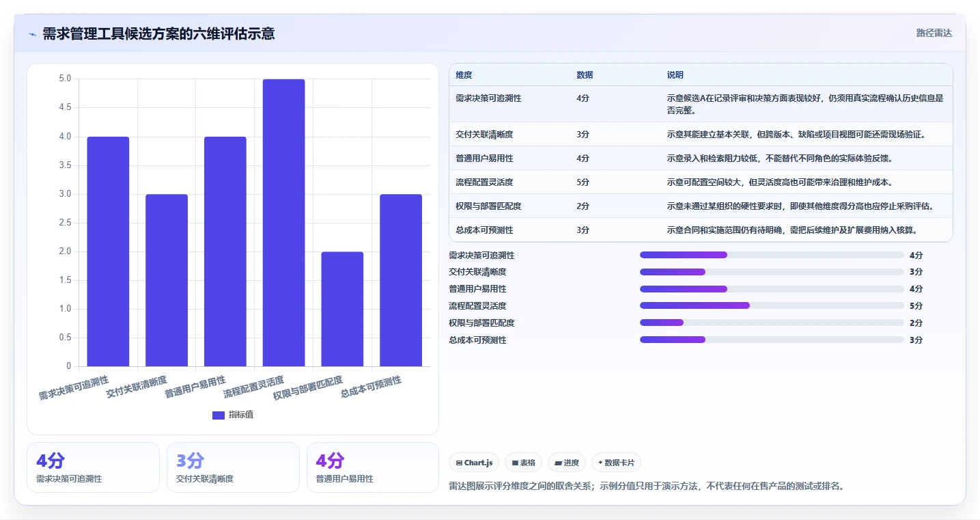Click the 说明 column header
The image size is (980, 520).
[x=675, y=75]
